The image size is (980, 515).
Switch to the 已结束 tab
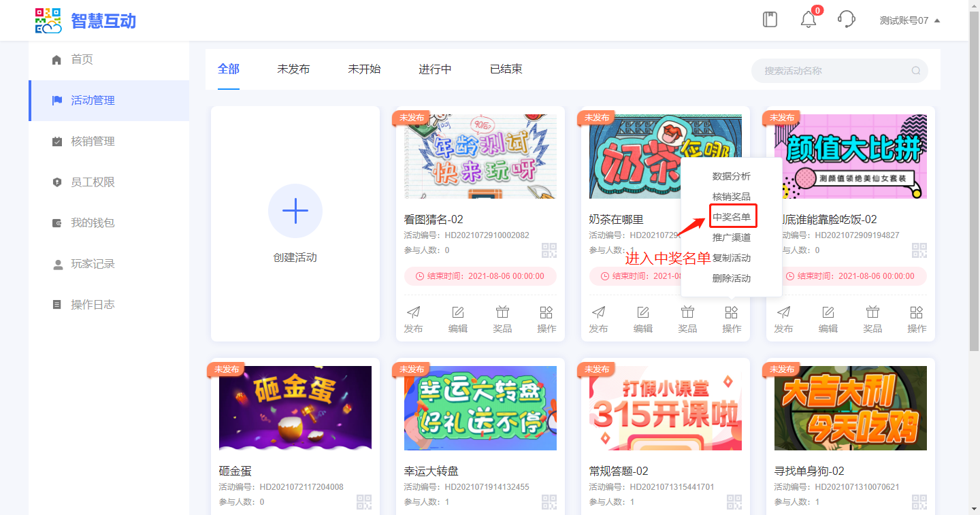pos(506,69)
